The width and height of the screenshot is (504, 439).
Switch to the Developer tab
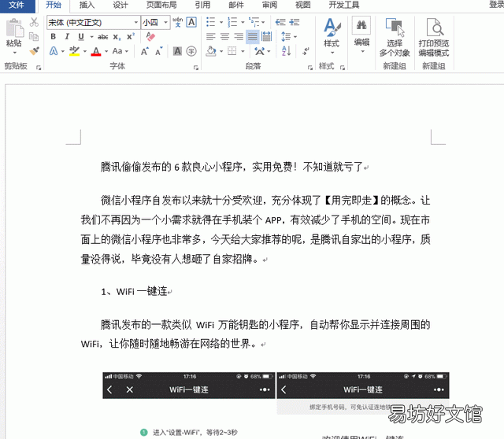tap(344, 6)
